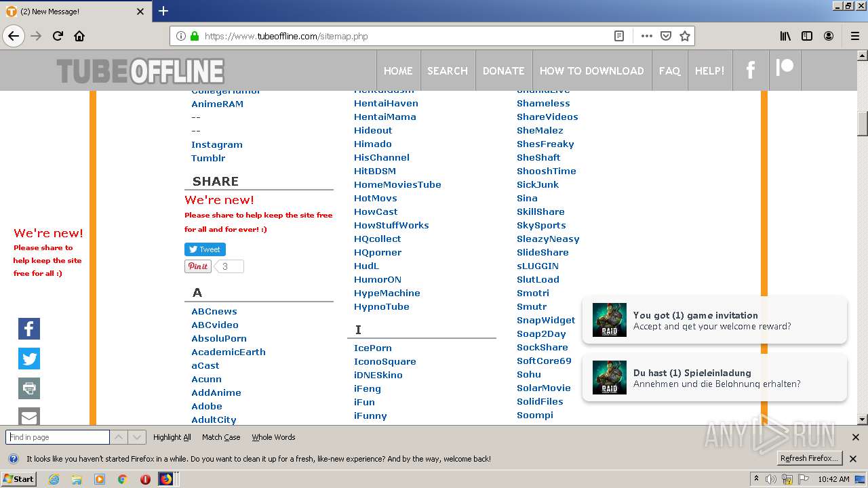This screenshot has width=868, height=488.
Task: Click the Refresh Firefox button
Action: (x=810, y=459)
